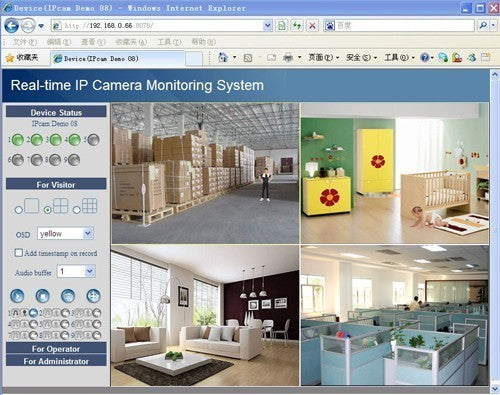Toggle gray device status indicator 5
Image resolution: width=500 pixels, height=395 pixels.
point(94,140)
